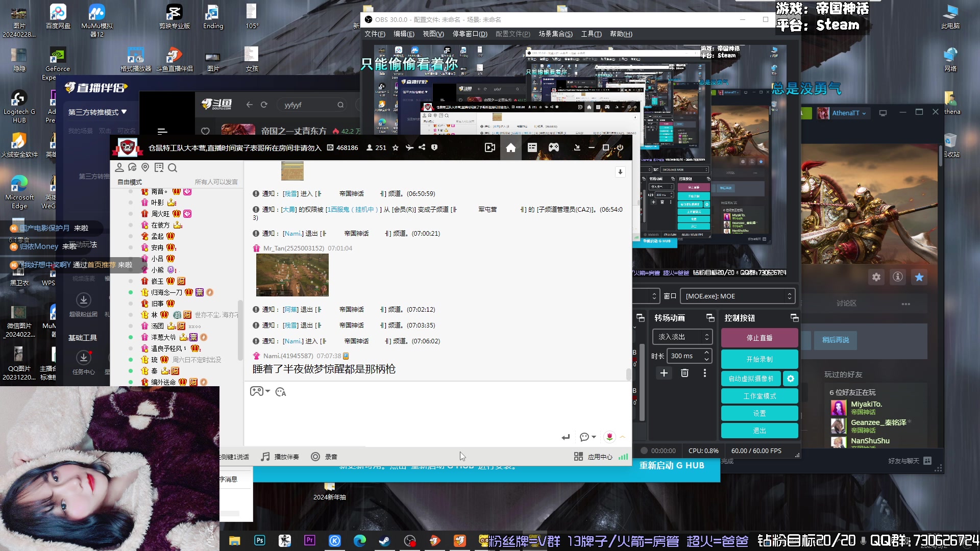This screenshot has width=980, height=551.
Task: Click the 停止直播 button
Action: [759, 338]
